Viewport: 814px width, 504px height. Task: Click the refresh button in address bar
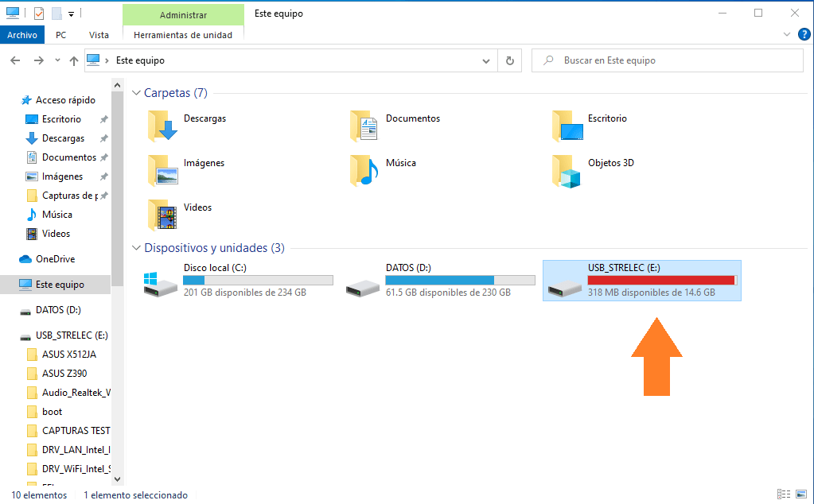(x=510, y=60)
